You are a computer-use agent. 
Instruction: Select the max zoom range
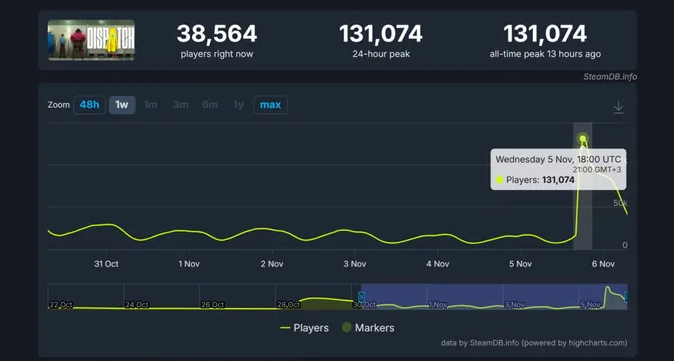click(270, 105)
